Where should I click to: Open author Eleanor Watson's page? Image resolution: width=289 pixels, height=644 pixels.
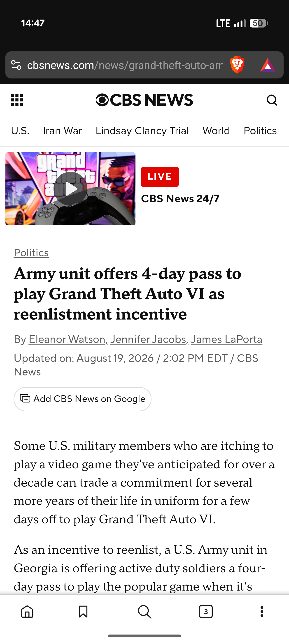(67, 340)
